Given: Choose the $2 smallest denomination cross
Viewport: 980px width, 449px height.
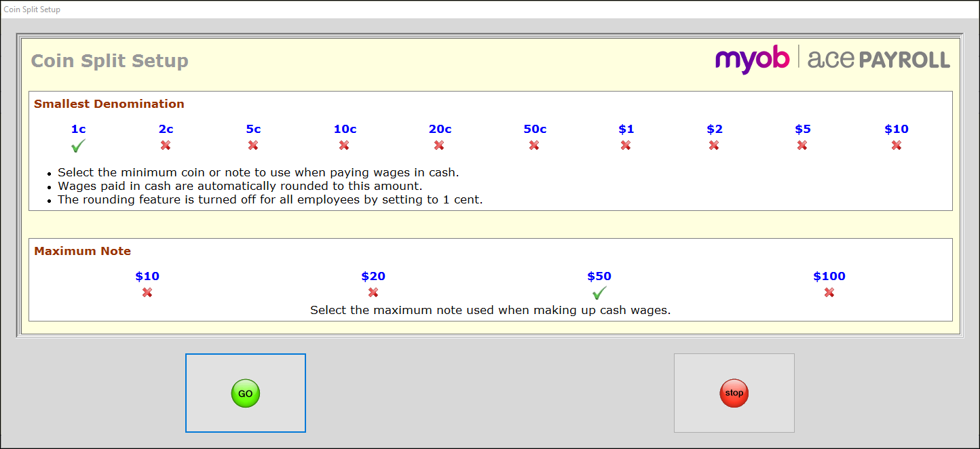Looking at the screenshot, I should pos(714,145).
